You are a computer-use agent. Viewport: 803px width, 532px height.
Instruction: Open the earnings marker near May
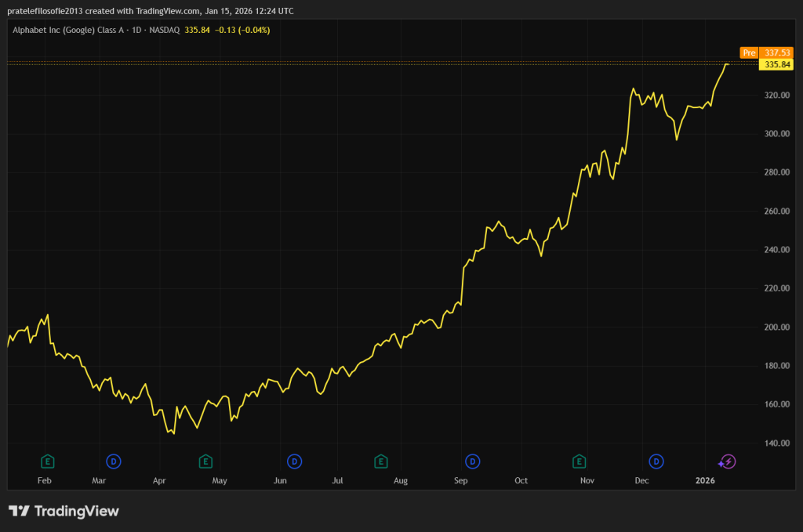205,461
